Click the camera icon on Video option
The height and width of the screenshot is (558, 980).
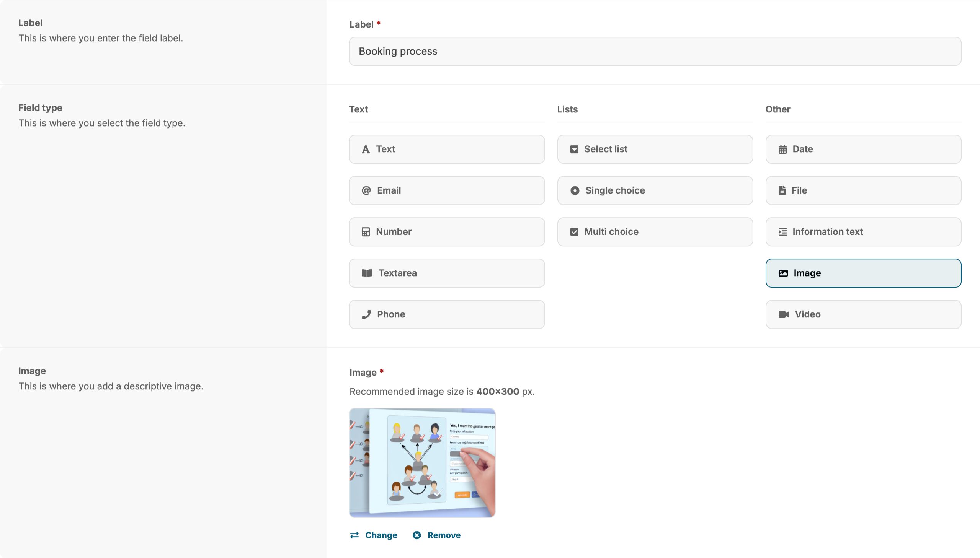click(783, 315)
